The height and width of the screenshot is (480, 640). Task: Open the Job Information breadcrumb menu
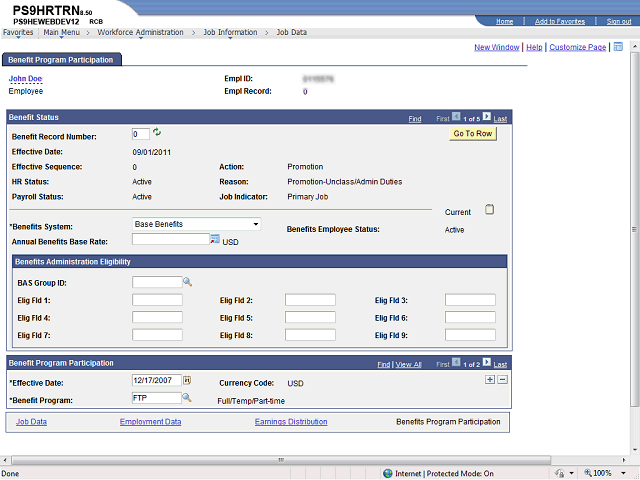pyautogui.click(x=230, y=32)
